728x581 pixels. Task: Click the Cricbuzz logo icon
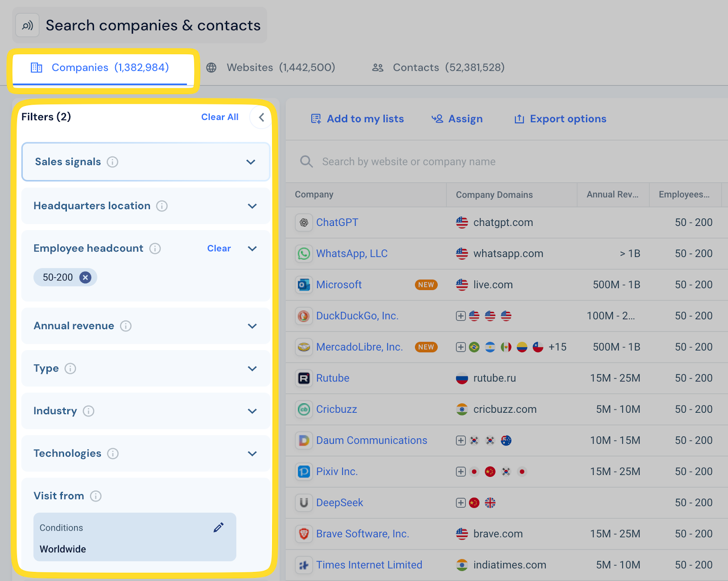(x=304, y=409)
